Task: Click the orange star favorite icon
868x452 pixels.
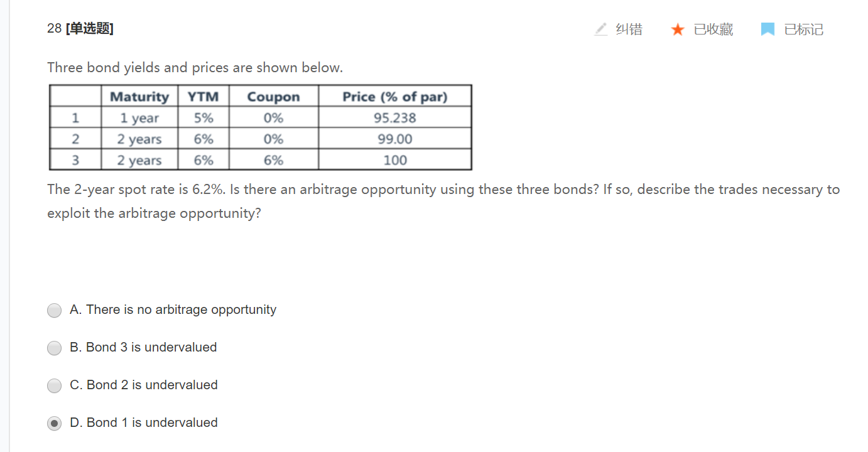Action: coord(678,30)
